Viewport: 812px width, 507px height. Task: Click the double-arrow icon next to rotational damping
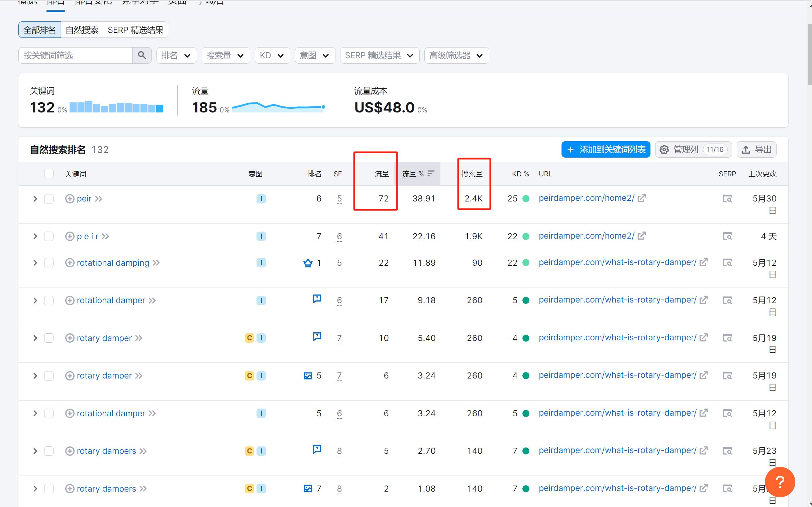click(156, 263)
